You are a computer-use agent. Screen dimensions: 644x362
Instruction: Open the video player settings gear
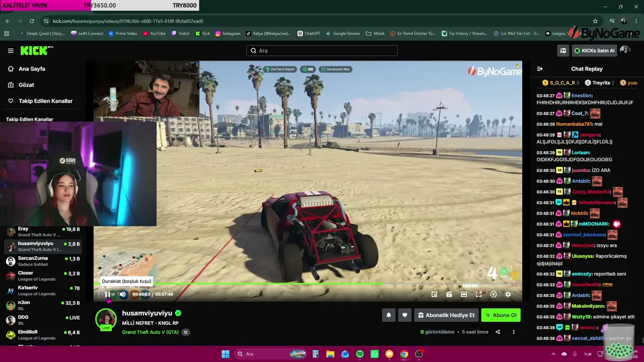(x=508, y=294)
